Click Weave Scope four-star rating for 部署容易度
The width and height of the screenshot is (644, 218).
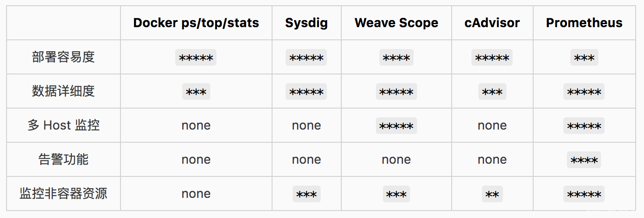[x=396, y=57]
